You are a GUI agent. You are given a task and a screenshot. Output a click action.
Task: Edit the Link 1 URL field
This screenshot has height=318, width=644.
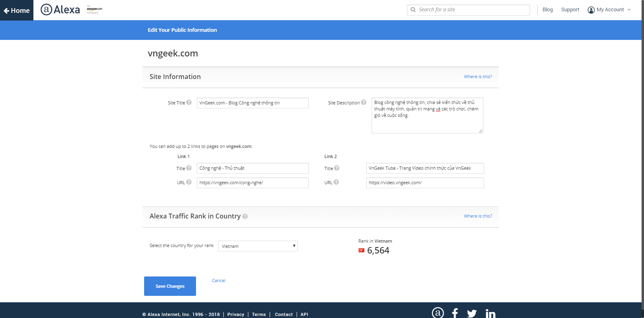click(x=253, y=183)
